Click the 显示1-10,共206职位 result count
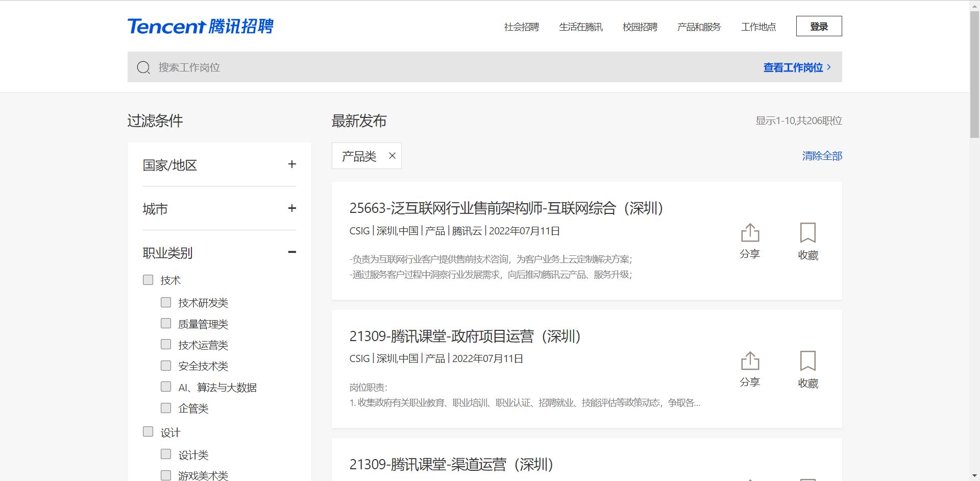 click(799, 121)
